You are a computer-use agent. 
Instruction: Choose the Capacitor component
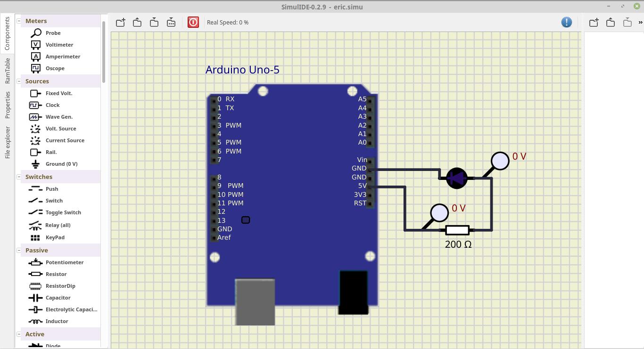(58, 298)
